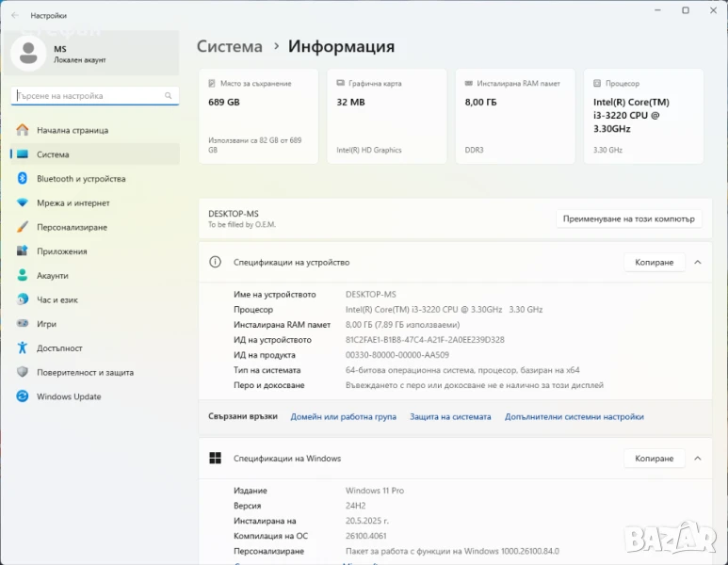The height and width of the screenshot is (565, 728).
Task: Collapse the Windows specifications section
Action: point(697,459)
